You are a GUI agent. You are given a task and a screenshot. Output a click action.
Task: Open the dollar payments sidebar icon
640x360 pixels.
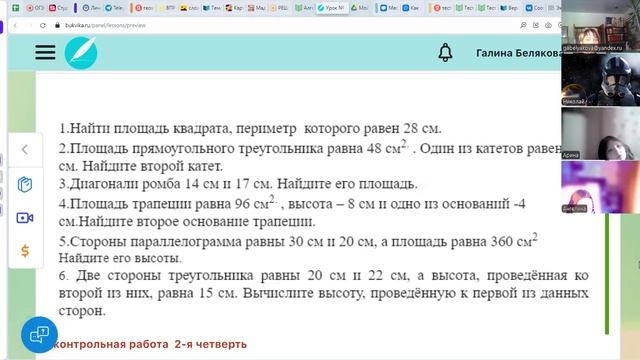click(25, 251)
